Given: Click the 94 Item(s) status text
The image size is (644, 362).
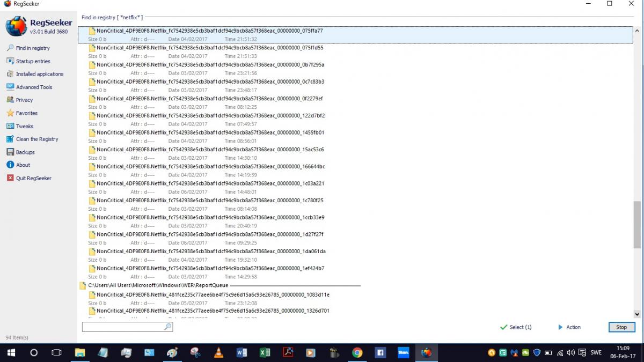Looking at the screenshot, I should [x=17, y=338].
